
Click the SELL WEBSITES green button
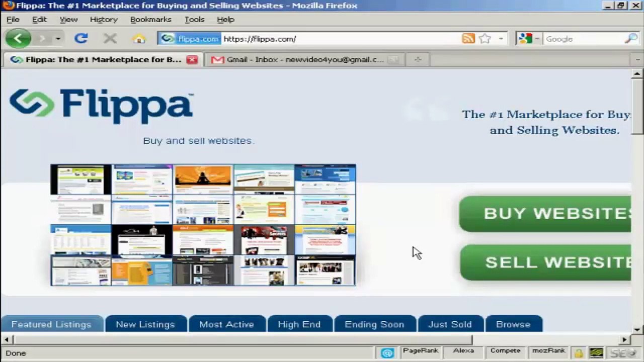point(545,262)
